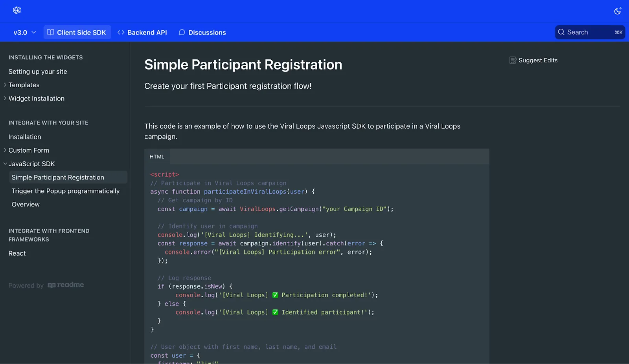Open the Templates sidebar item
Image resolution: width=629 pixels, height=364 pixels.
click(24, 85)
